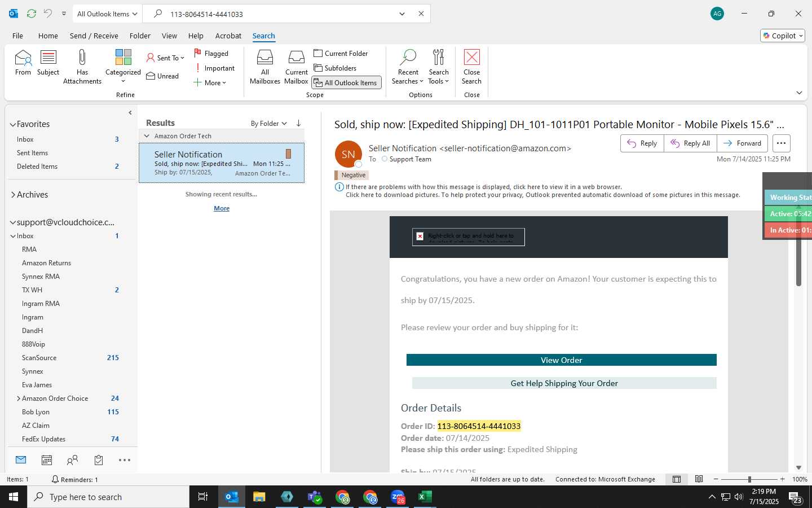
Task: Open the Copilot button menu
Action: point(783,36)
